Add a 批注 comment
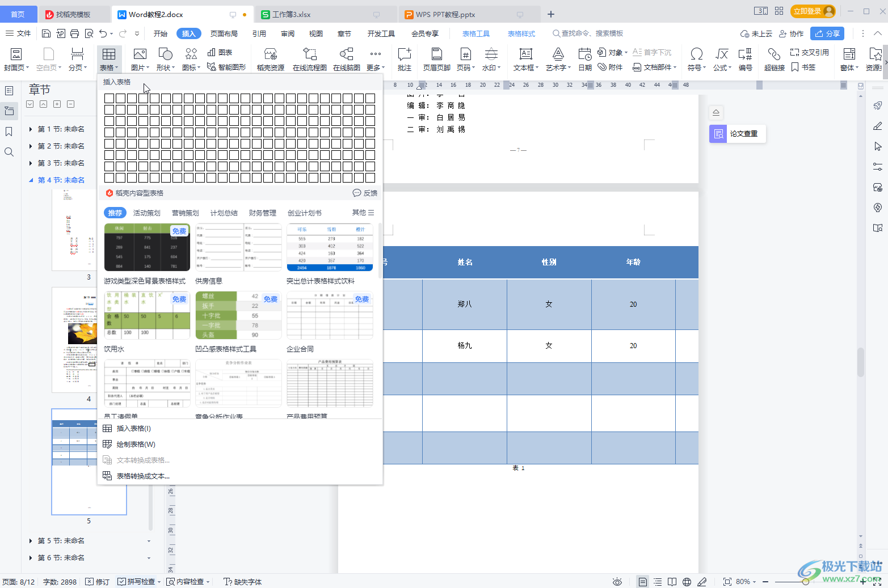 405,59
